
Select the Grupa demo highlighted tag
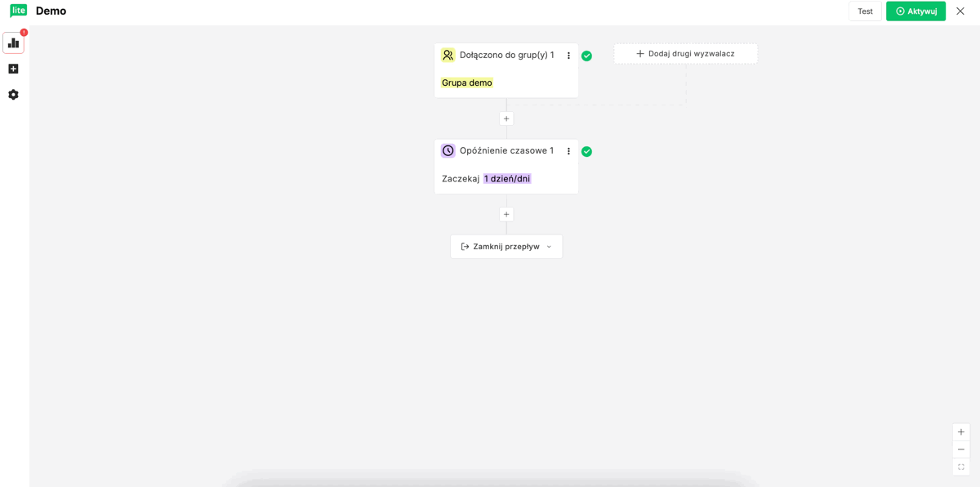coord(467,83)
